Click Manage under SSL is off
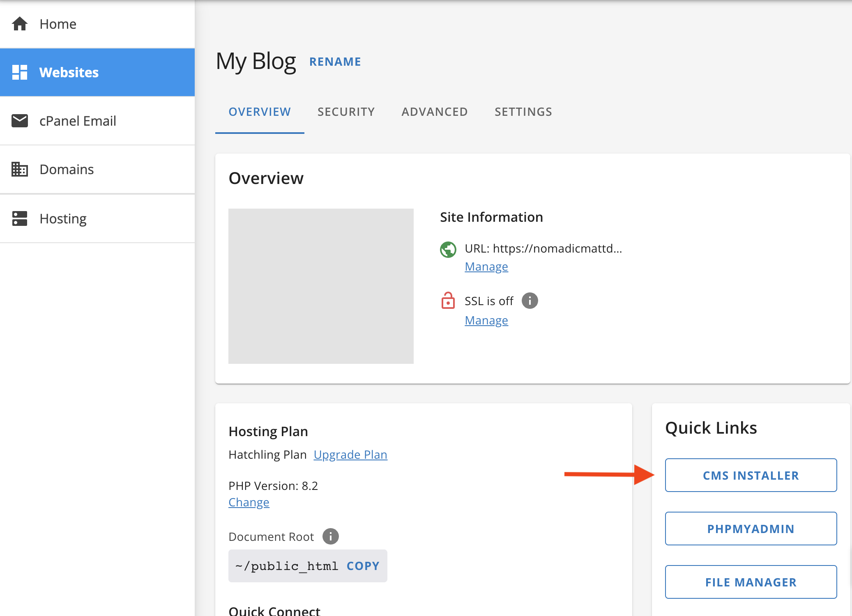This screenshot has height=616, width=852. [x=486, y=320]
